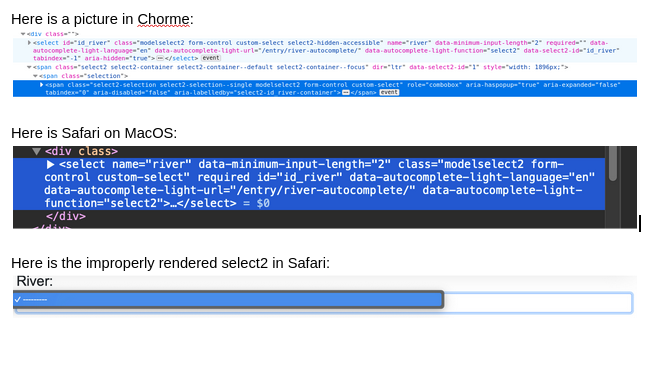Click the event badge after the select tag
The height and width of the screenshot is (371, 659).
pos(211,58)
